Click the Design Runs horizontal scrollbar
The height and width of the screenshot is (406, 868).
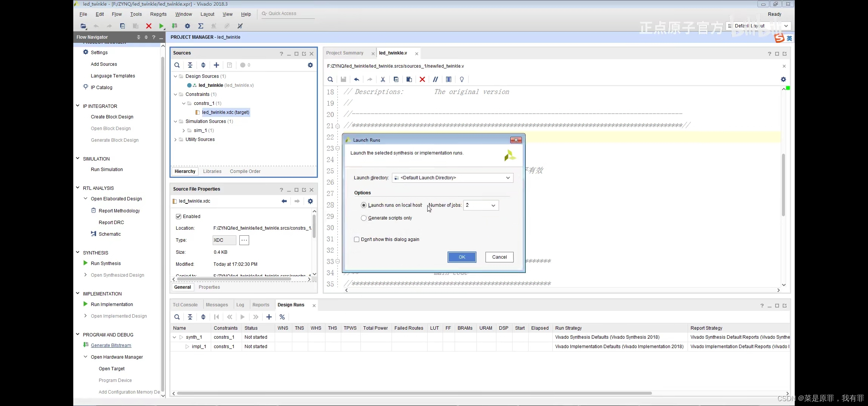413,393
